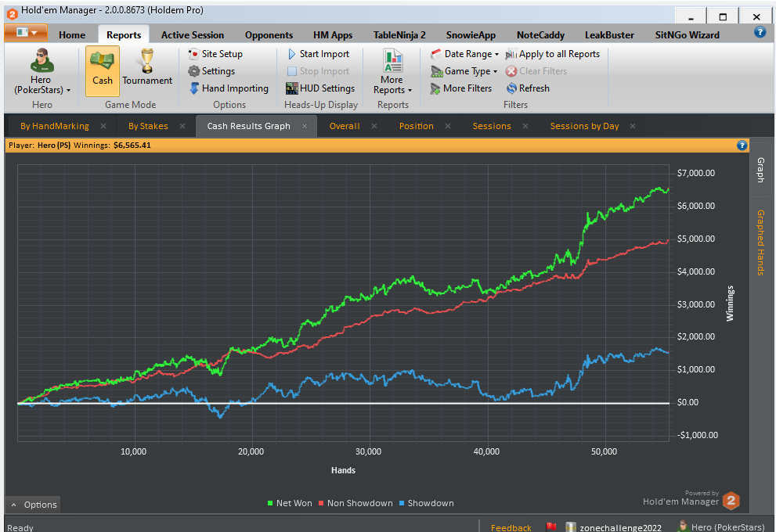This screenshot has width=776, height=532.
Task: Select Tournament game mode
Action: pos(147,68)
